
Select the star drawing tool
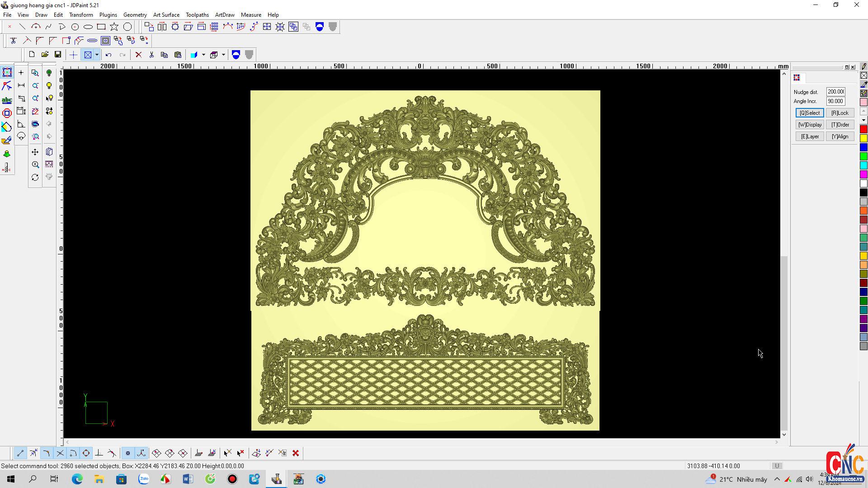[114, 27]
